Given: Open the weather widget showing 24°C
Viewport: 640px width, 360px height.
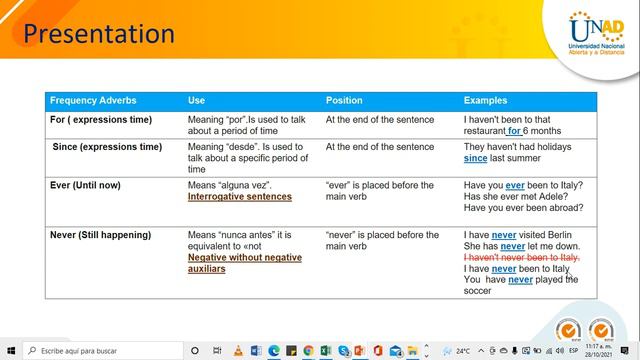Looking at the screenshot, I should 457,351.
